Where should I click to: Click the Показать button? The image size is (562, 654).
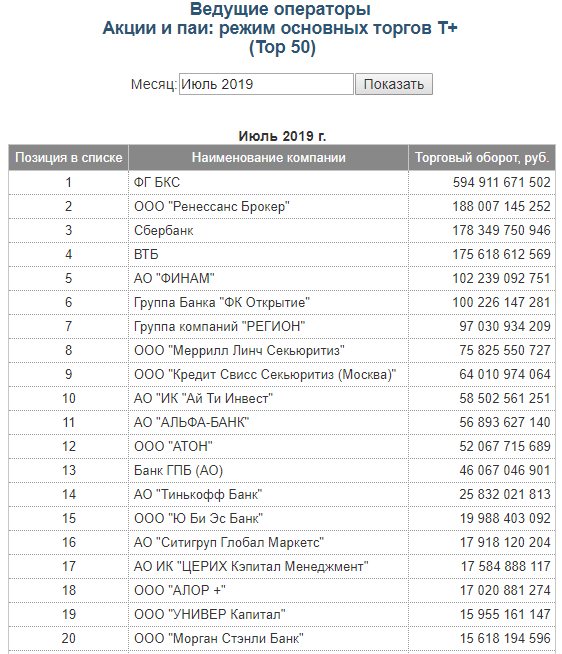[393, 84]
